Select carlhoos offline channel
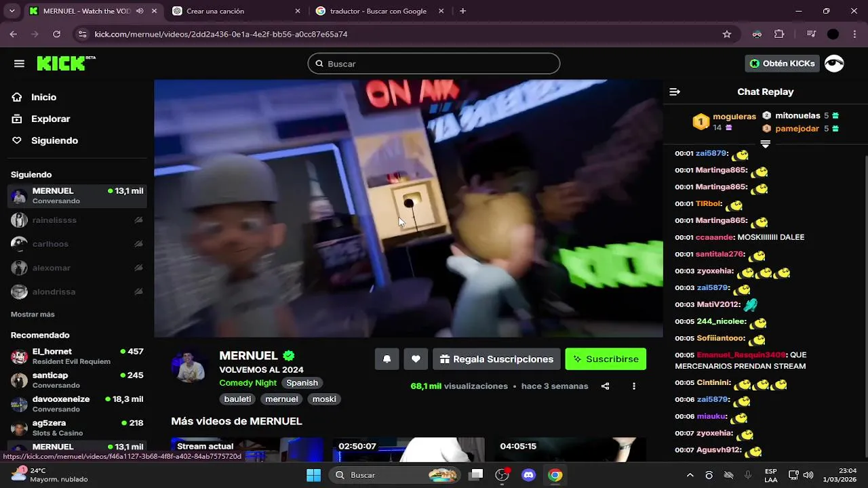This screenshot has height=488, width=868. pyautogui.click(x=77, y=244)
